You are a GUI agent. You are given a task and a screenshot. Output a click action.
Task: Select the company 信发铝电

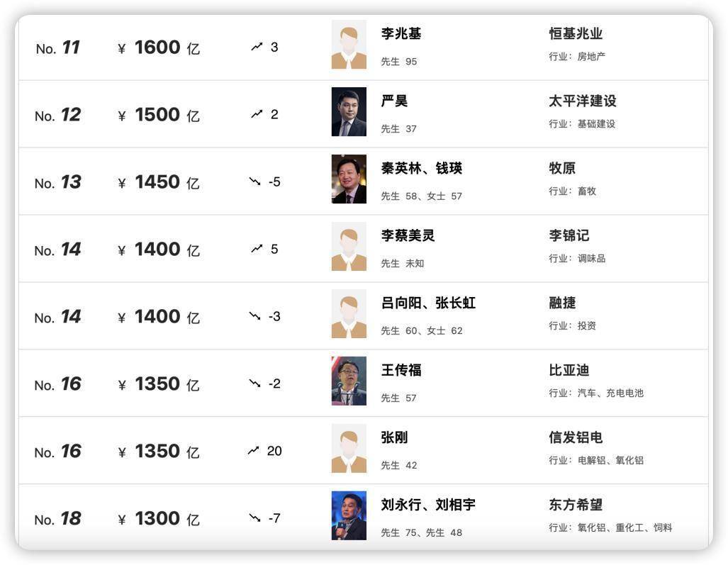point(576,437)
